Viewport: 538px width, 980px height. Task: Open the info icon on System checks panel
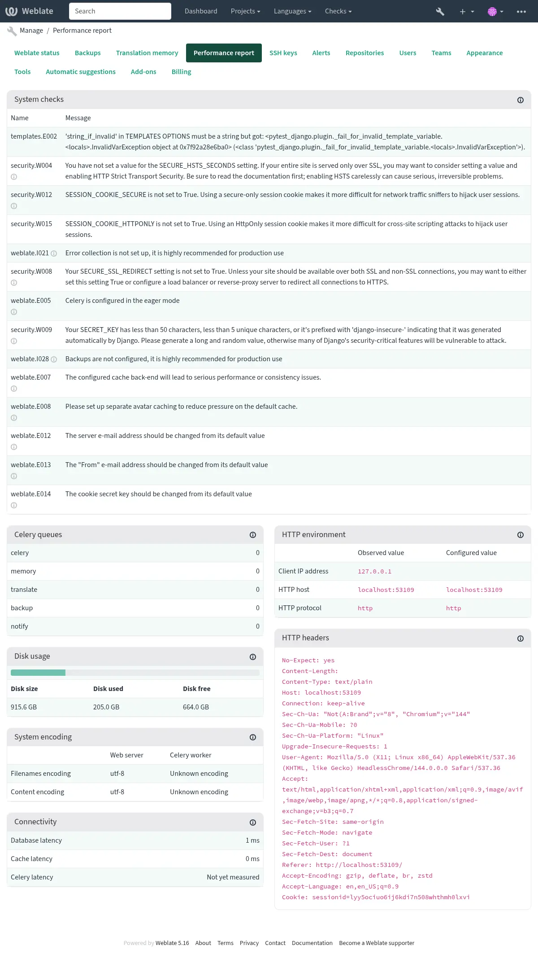pos(521,101)
